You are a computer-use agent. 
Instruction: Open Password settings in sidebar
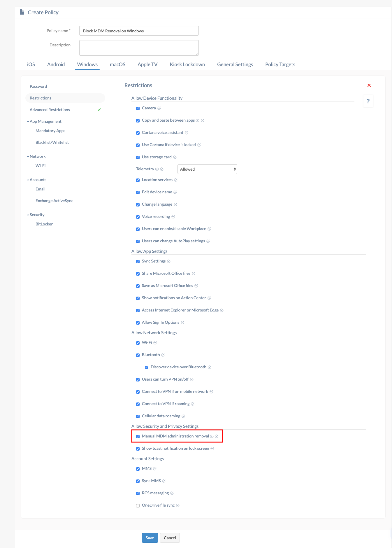click(38, 86)
